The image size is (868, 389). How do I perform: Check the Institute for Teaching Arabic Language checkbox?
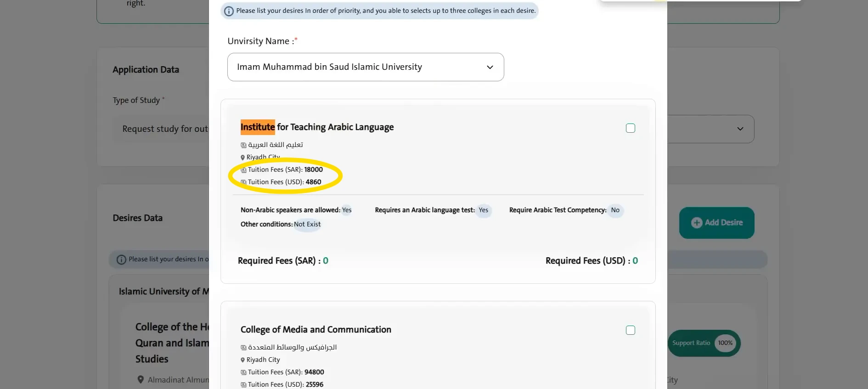(631, 128)
